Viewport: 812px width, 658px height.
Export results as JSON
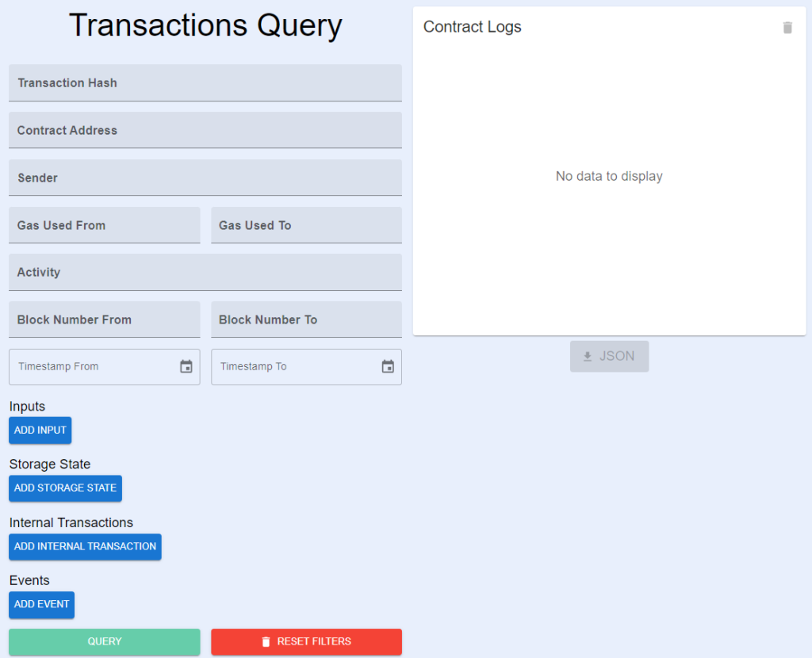pyautogui.click(x=609, y=356)
